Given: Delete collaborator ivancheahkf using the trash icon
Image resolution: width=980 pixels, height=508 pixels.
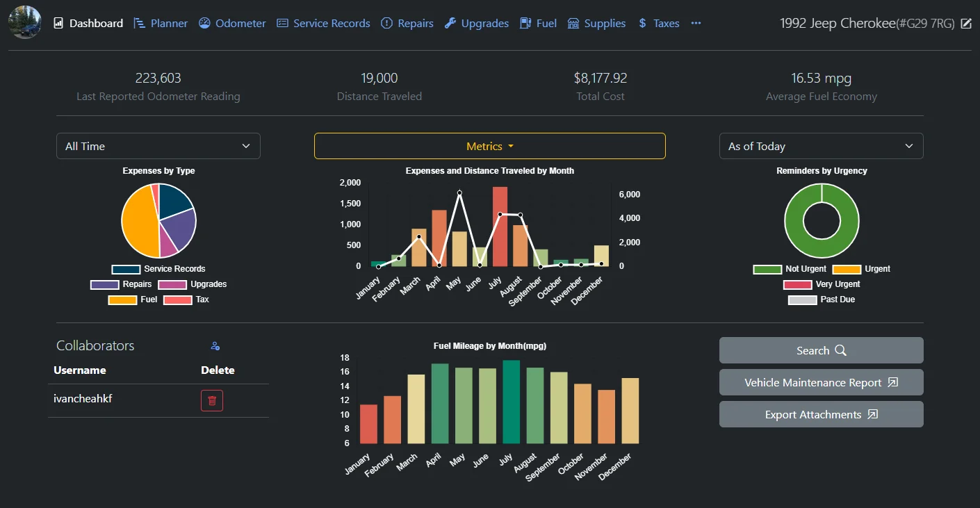Looking at the screenshot, I should [212, 400].
